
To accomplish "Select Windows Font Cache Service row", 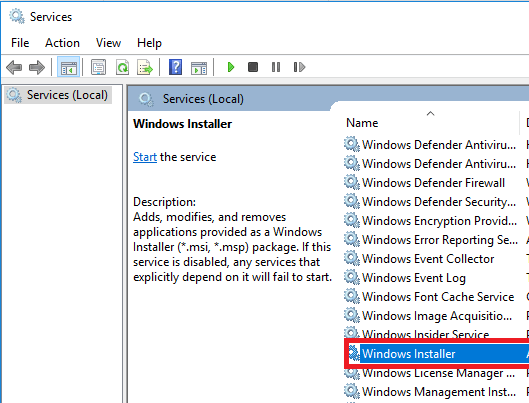I will pos(438,296).
